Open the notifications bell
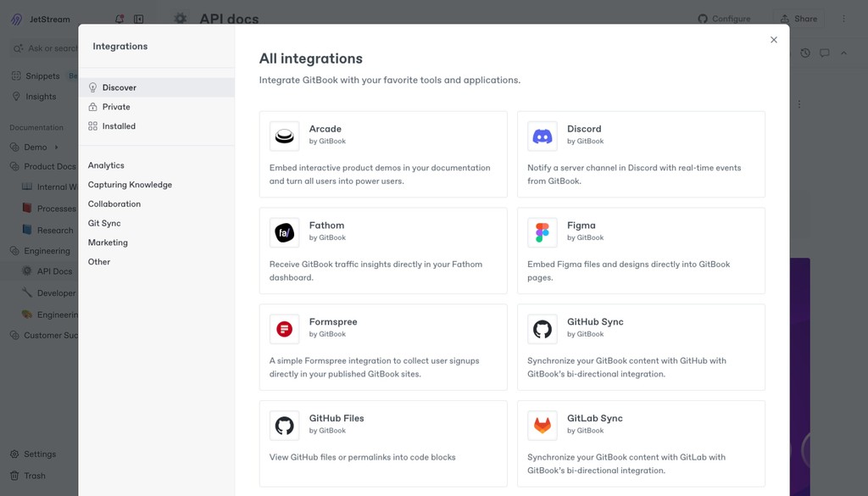Screen dimensions: 868x496 (119, 19)
